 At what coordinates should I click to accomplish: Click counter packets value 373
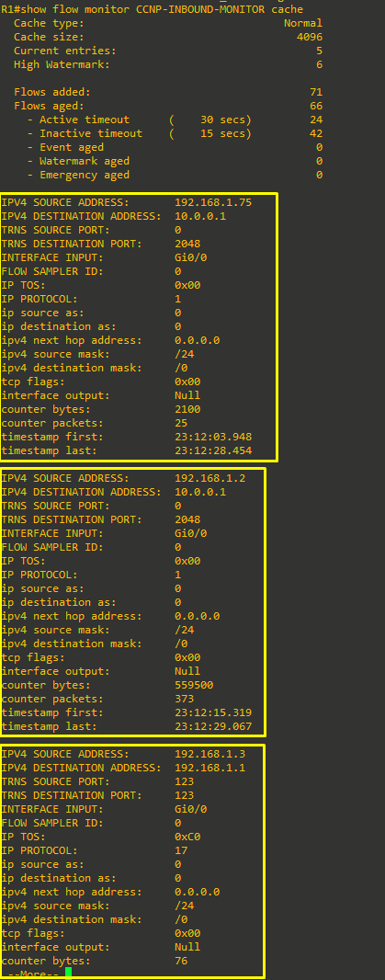point(185,699)
